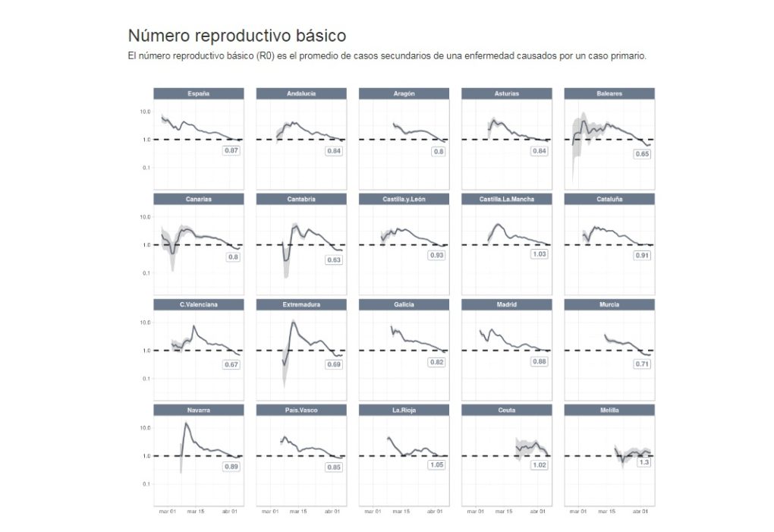Click the 0.71 label in Murcia chart
The height and width of the screenshot is (532, 774).
point(643,364)
